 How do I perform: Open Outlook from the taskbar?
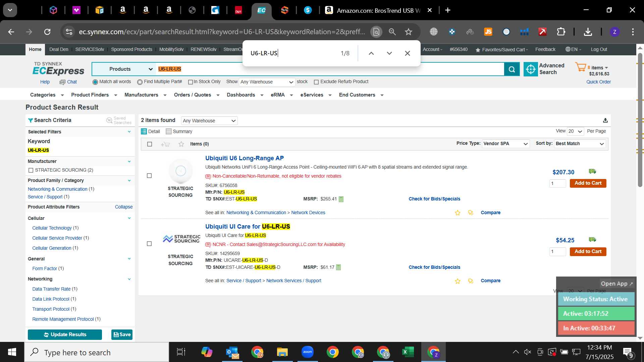pyautogui.click(x=232, y=352)
